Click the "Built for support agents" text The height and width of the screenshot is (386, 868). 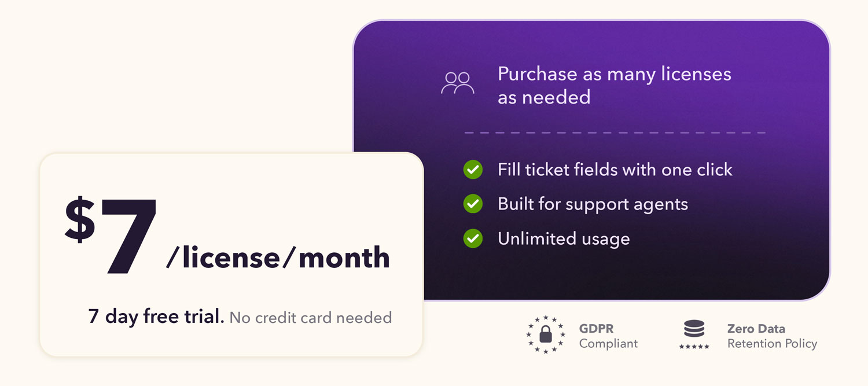593,204
